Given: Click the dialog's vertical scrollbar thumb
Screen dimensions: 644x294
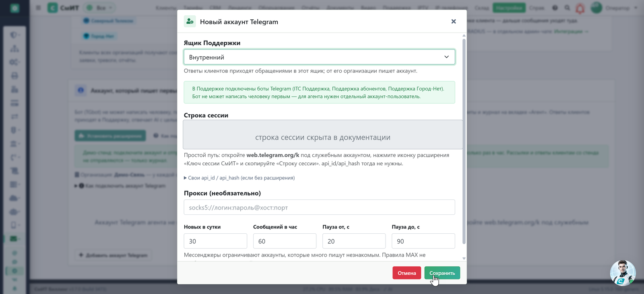Looking at the screenshot, I should click(x=464, y=141).
